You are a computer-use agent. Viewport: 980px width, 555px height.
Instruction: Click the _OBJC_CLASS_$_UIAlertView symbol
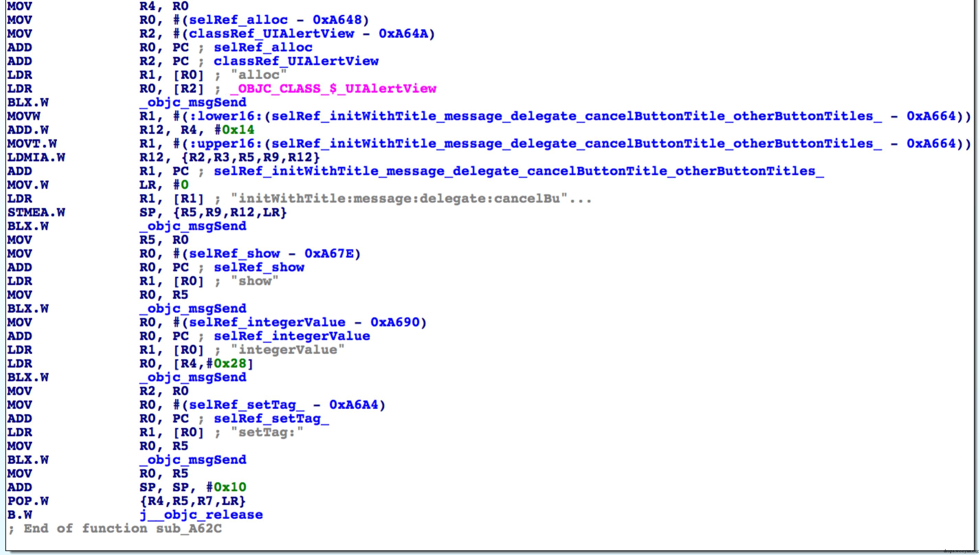pyautogui.click(x=333, y=88)
